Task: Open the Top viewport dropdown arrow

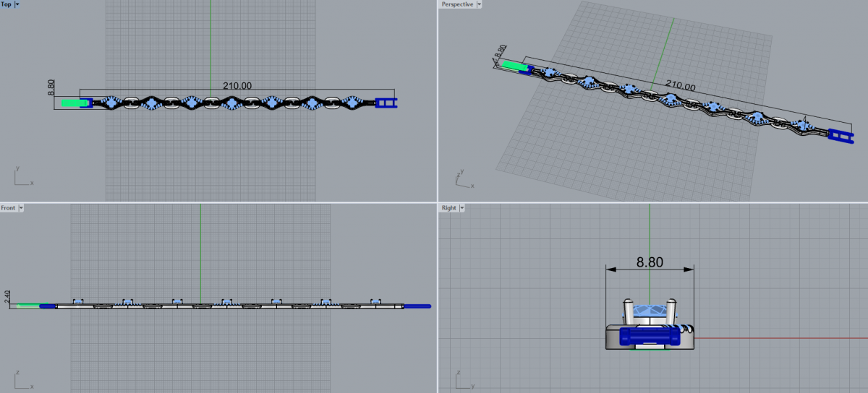Action: pyautogui.click(x=17, y=4)
